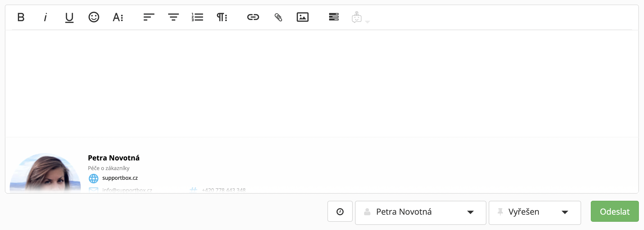This screenshot has height=230, width=644.
Task: Open paragraph format options
Action: coord(222,17)
